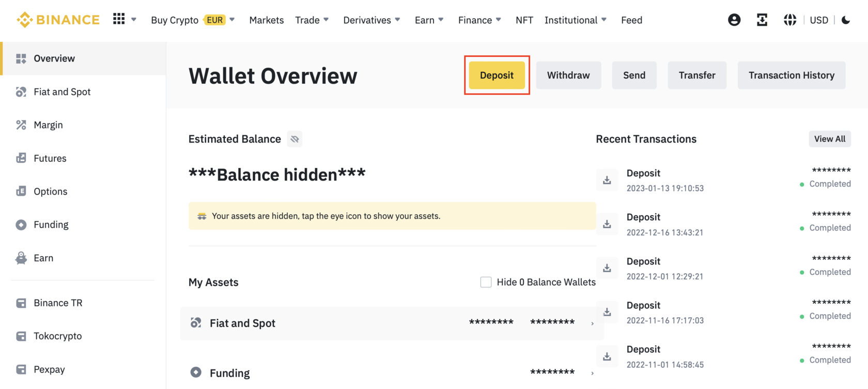Screen dimensions: 868x389
Task: Toggle dark mode moon icon
Action: pyautogui.click(x=846, y=20)
